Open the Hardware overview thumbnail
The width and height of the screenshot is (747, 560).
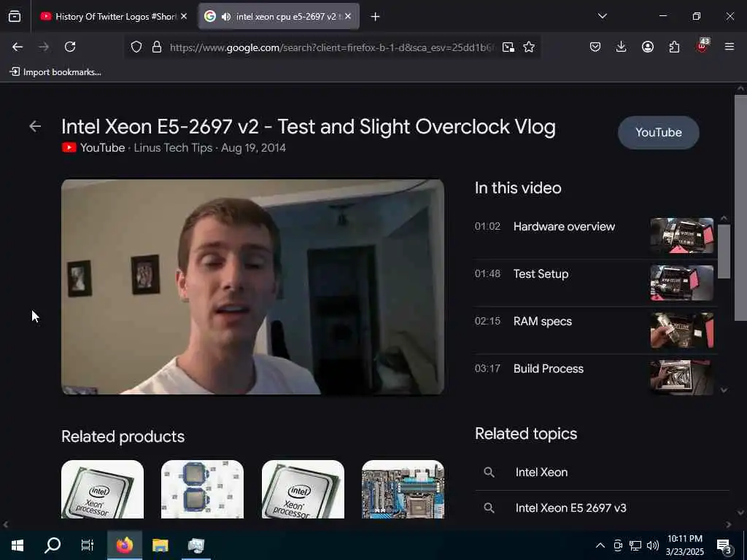[x=682, y=236]
